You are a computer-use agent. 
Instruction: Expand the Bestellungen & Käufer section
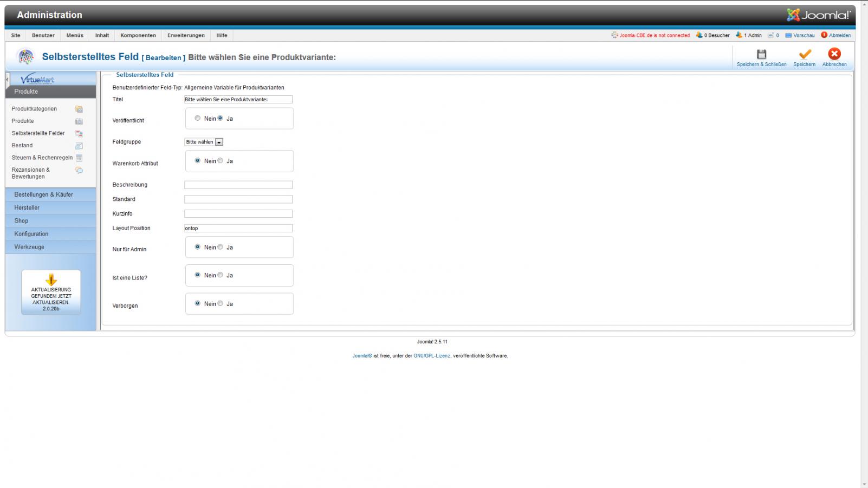pyautogui.click(x=43, y=194)
